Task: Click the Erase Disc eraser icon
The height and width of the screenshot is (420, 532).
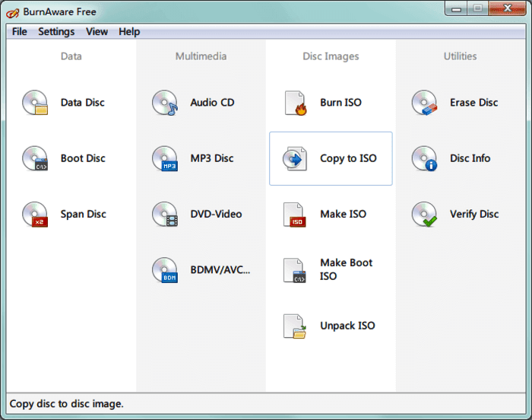Action: click(x=424, y=103)
